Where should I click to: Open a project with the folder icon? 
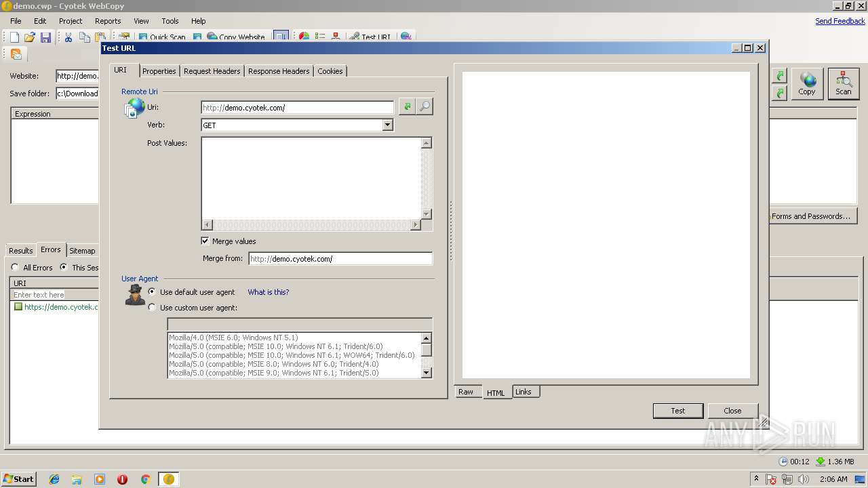(30, 37)
